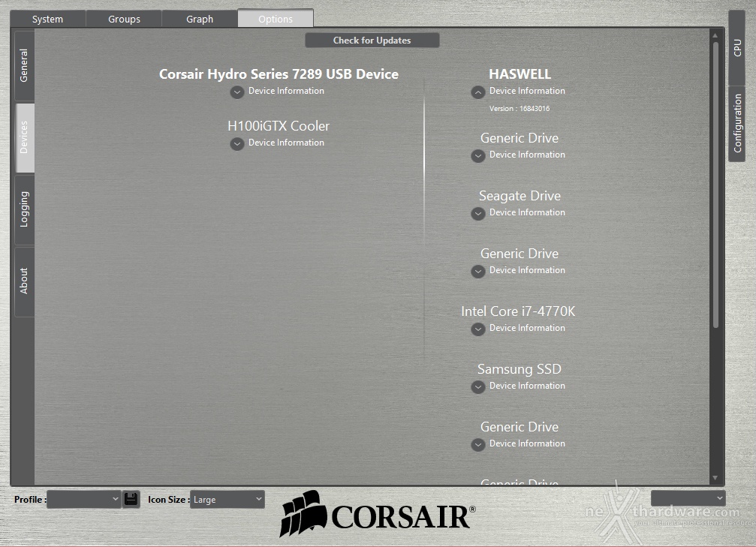
Task: Open the Configuration panel tab
Action: click(736, 123)
